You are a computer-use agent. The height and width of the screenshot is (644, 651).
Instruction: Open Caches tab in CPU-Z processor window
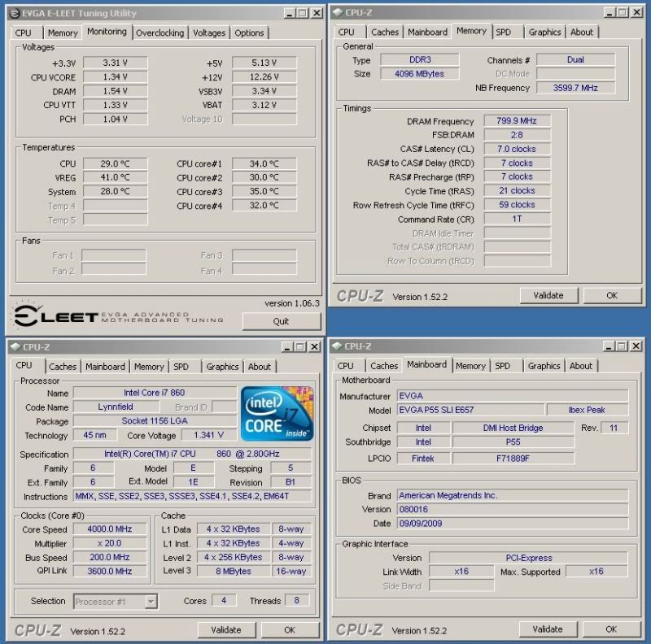(x=63, y=367)
